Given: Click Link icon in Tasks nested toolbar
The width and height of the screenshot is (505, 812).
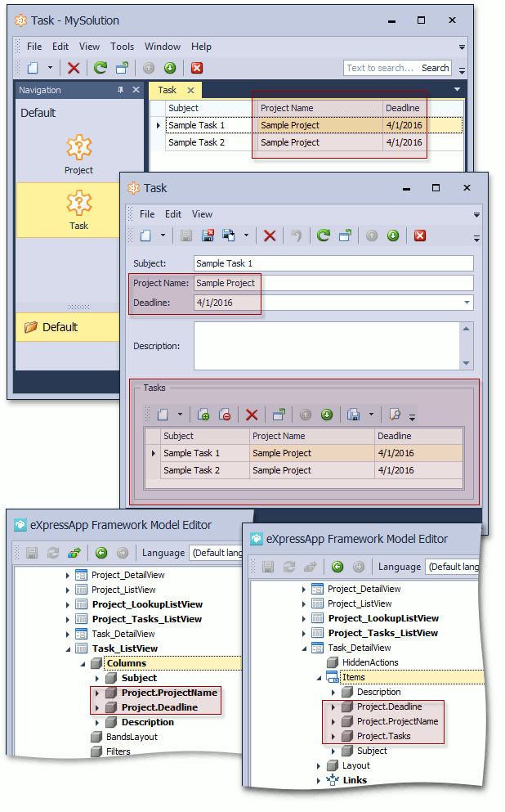Looking at the screenshot, I should click(x=203, y=415).
